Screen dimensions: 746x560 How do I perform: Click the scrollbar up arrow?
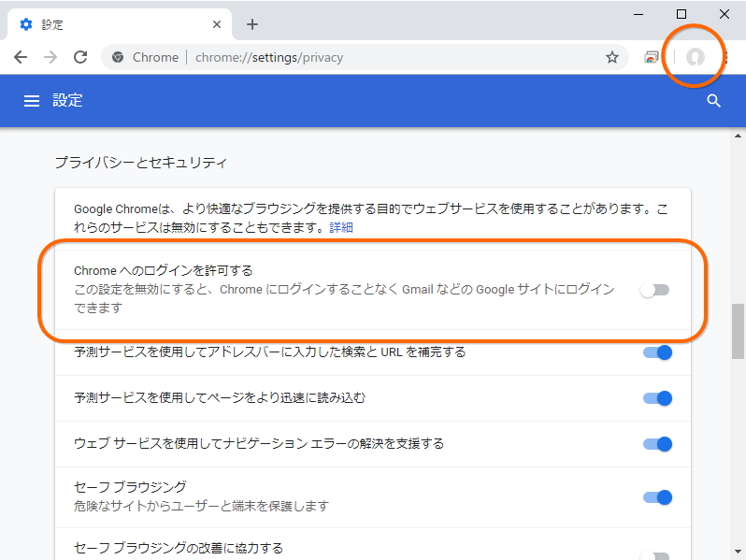[738, 136]
